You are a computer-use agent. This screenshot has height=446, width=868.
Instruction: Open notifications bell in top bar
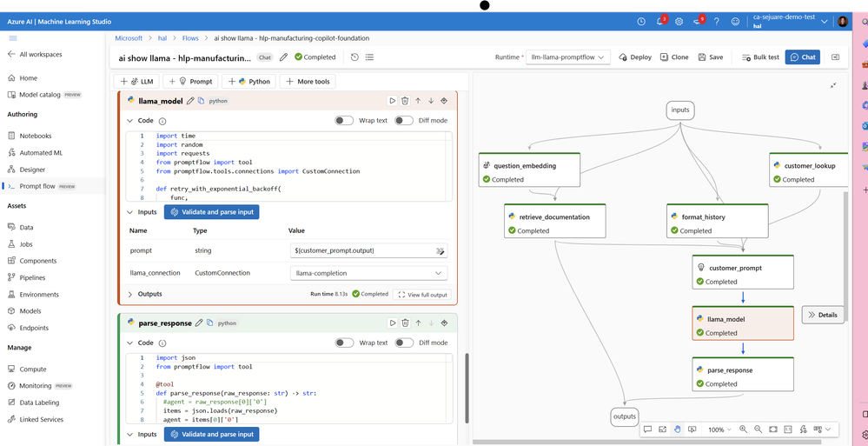point(659,22)
